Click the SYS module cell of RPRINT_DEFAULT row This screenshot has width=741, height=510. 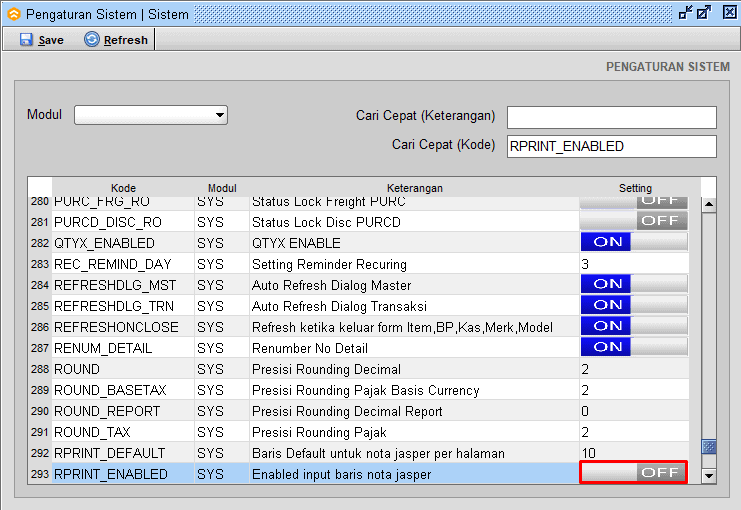222,453
